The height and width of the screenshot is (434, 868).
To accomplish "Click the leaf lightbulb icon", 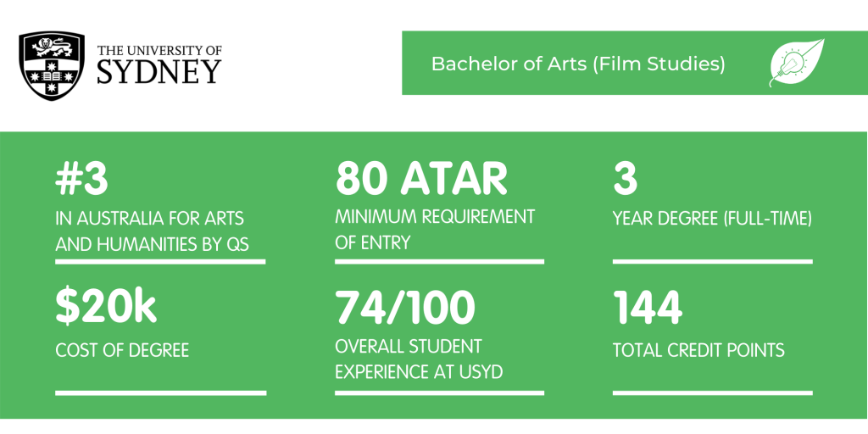I will coord(796,64).
